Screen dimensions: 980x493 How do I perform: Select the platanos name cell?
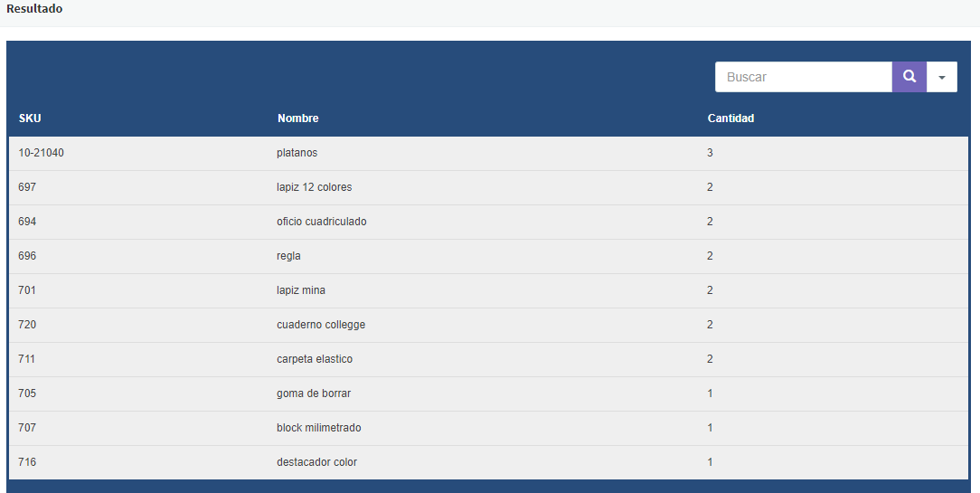pyautogui.click(x=297, y=153)
